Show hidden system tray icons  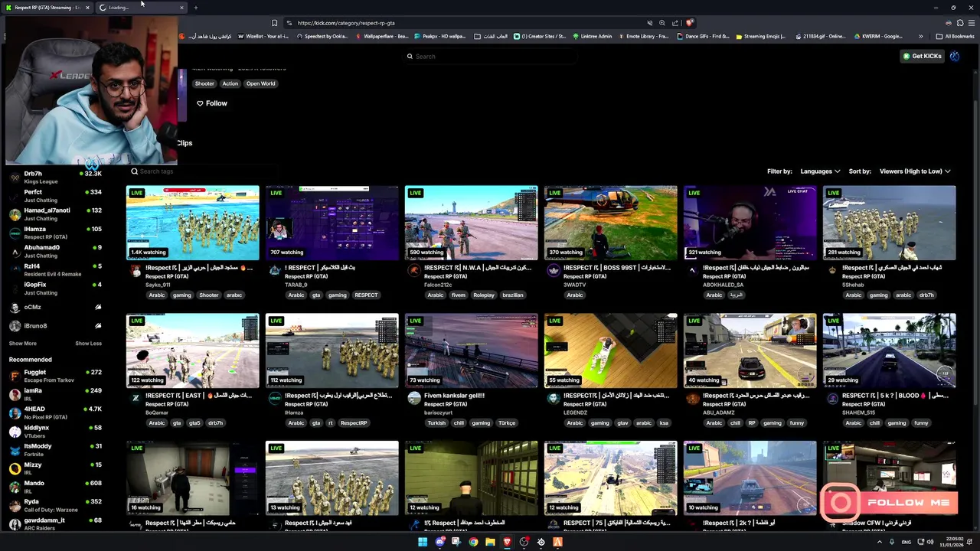pos(880,542)
